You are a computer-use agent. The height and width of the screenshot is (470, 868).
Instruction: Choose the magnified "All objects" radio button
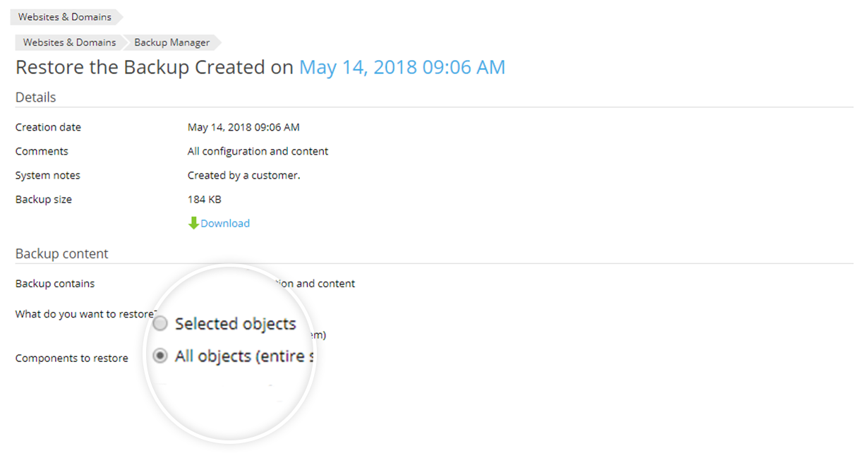pyautogui.click(x=160, y=356)
